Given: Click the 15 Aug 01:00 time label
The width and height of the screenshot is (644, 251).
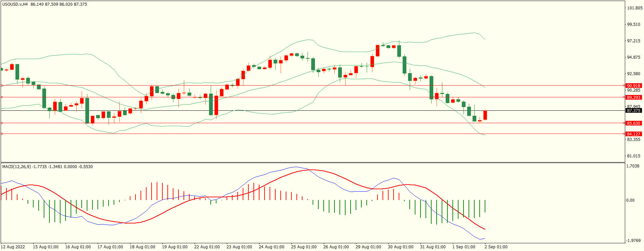Looking at the screenshot, I should (x=46, y=247).
